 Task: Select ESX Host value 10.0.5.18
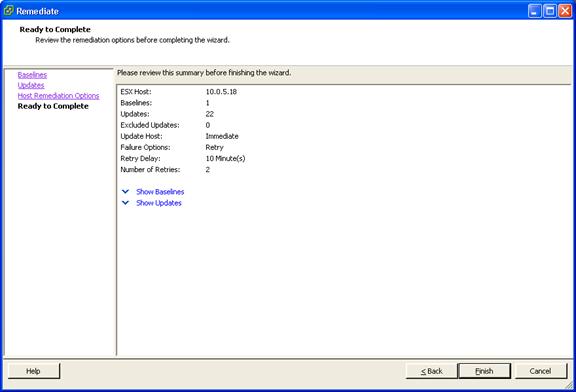(x=221, y=92)
